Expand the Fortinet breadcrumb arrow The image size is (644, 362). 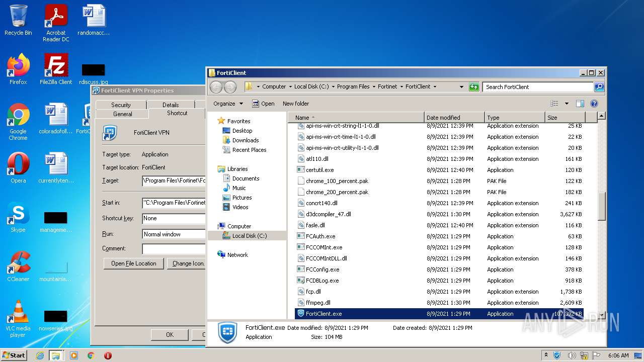tap(401, 86)
